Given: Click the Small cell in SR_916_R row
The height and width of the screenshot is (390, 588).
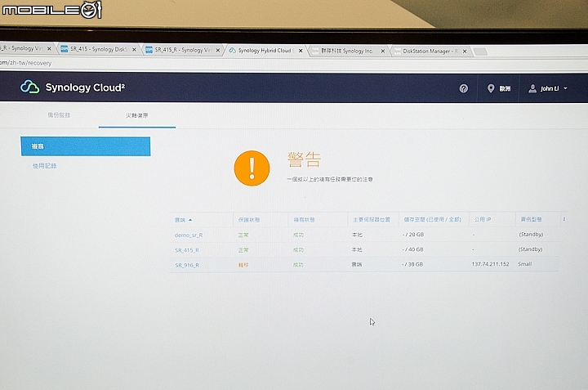Looking at the screenshot, I should pos(525,264).
